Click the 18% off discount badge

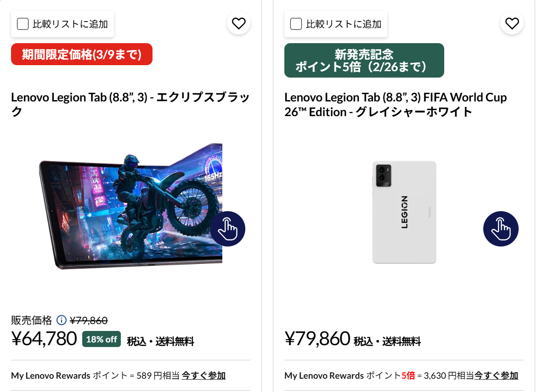coord(101,339)
